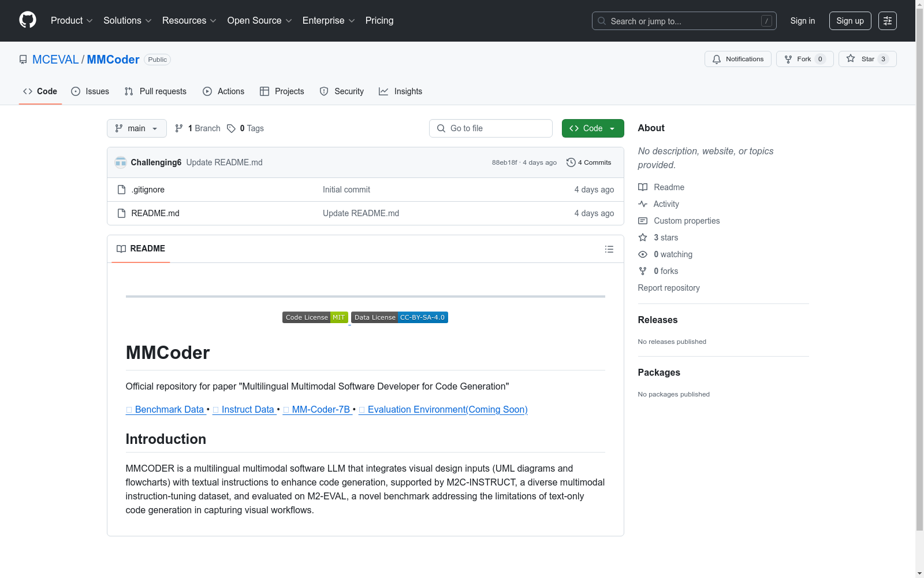
Task: Click the .gitignore file icon
Action: pyautogui.click(x=121, y=190)
